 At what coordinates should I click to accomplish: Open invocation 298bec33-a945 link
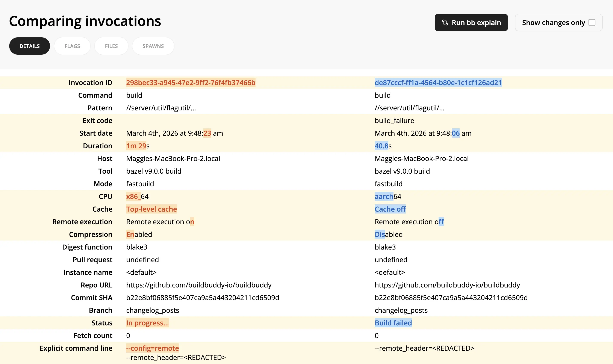tap(191, 83)
